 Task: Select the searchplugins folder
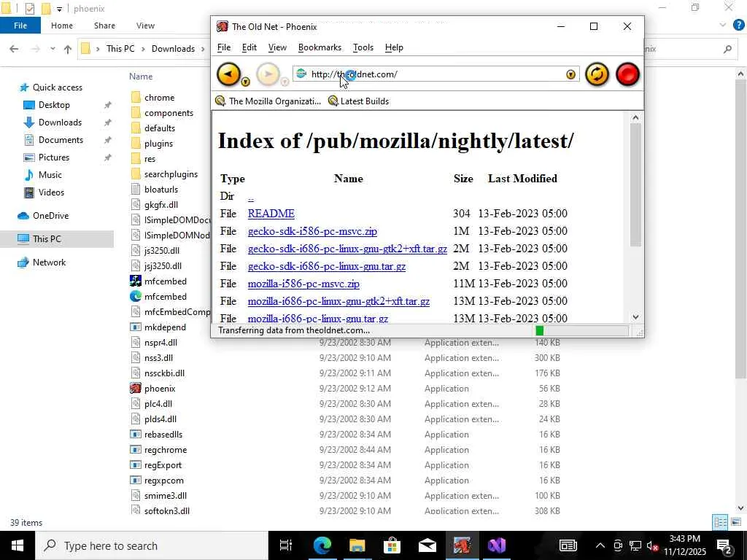pyautogui.click(x=171, y=174)
